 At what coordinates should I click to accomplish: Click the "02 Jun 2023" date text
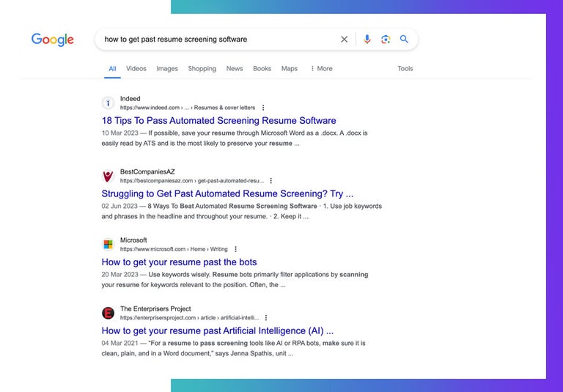click(119, 207)
